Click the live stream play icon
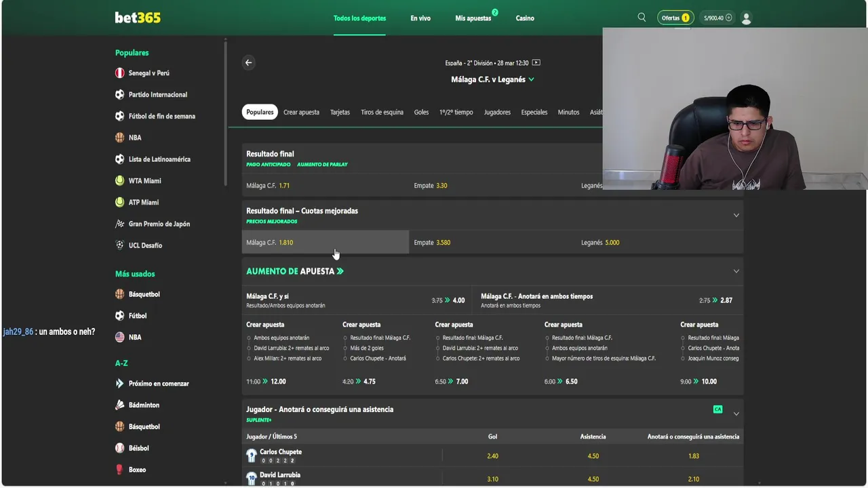 tap(536, 62)
